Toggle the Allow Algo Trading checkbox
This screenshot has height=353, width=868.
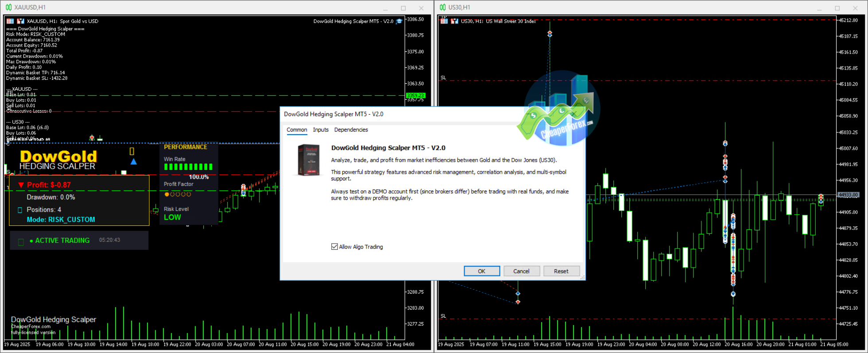click(334, 247)
